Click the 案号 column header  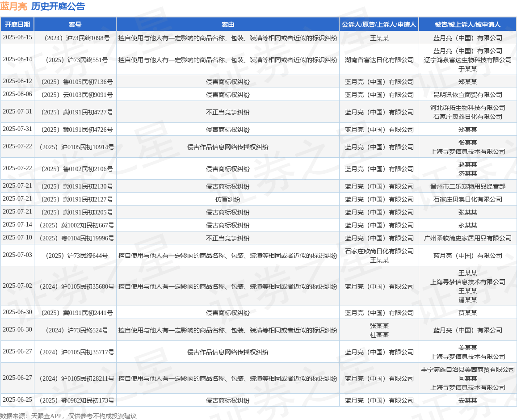pyautogui.click(x=75, y=25)
